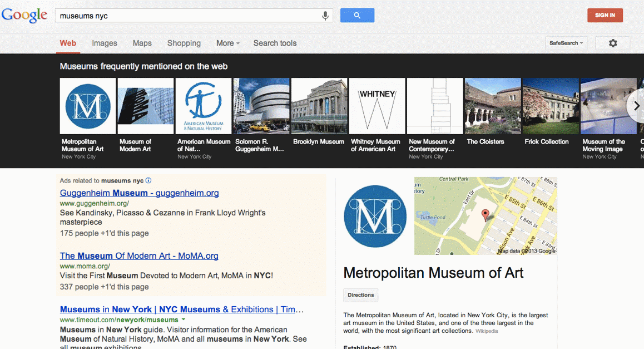Expand the SafeSearch dropdown
644x349 pixels.
pyautogui.click(x=566, y=43)
